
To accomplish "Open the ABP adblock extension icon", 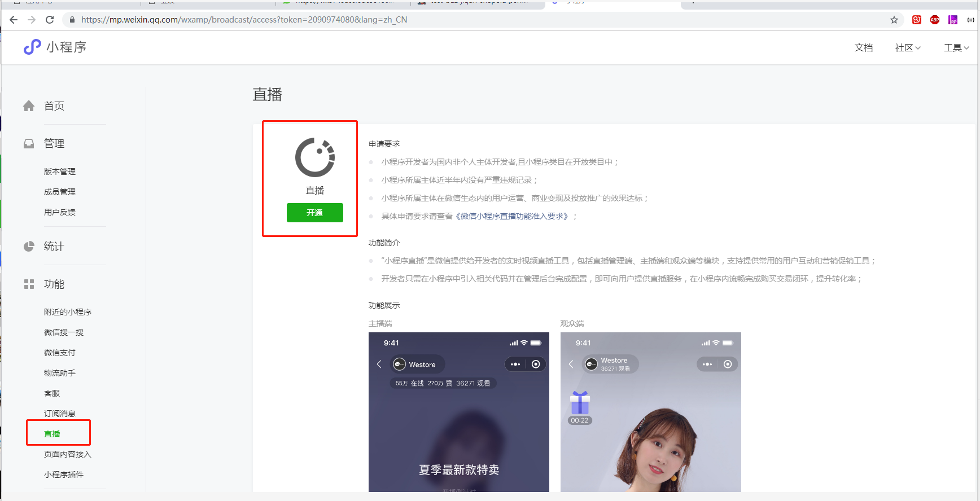I will tap(935, 20).
